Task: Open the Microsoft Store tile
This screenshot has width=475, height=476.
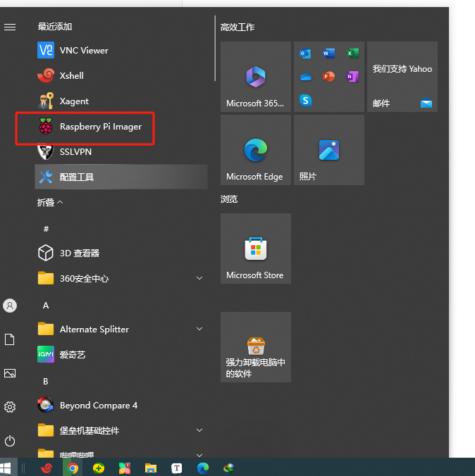Action: coord(255,249)
